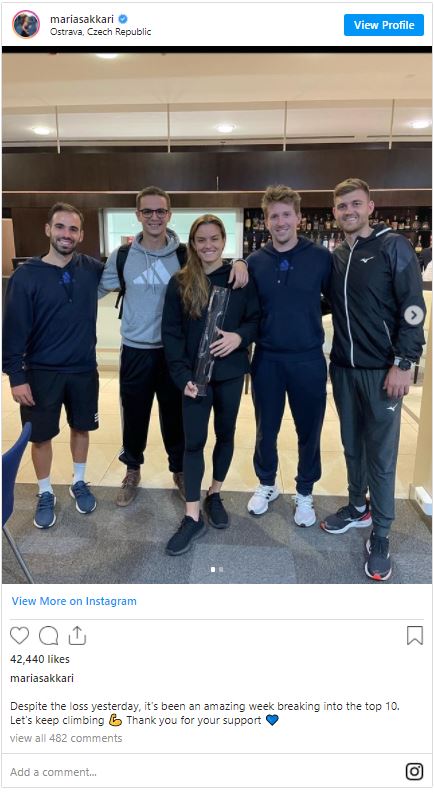Go to next photo arrow
The height and width of the screenshot is (794, 434).
pos(414,315)
